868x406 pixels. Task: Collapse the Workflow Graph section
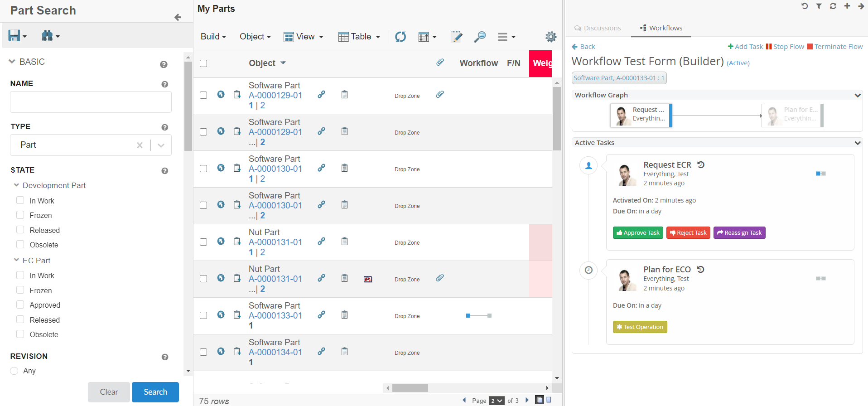(857, 95)
